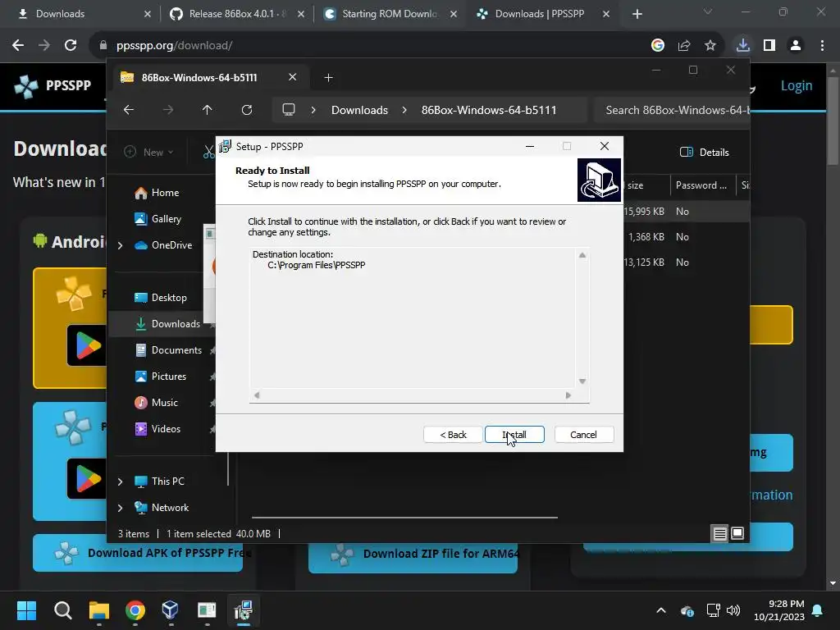Select the 15,995 KB file row
Screen dimensions: 840x630
686,212
